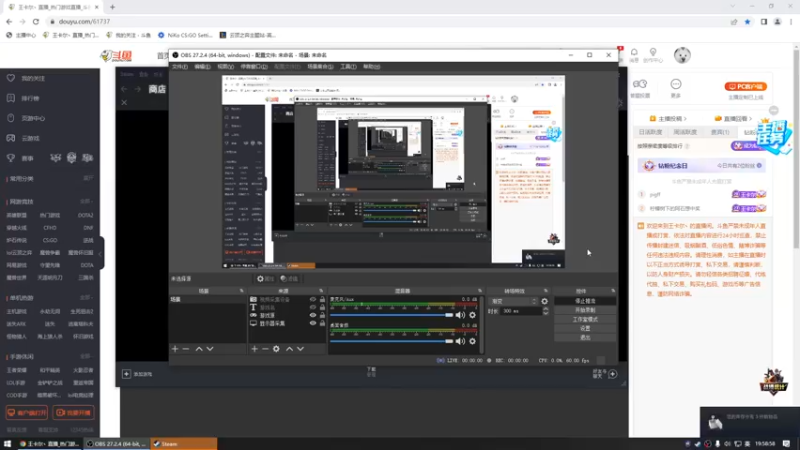This screenshot has height=450, width=800.
Task: Remove the selected scene with the minus icon in the scenes dock
Action: 186,349
